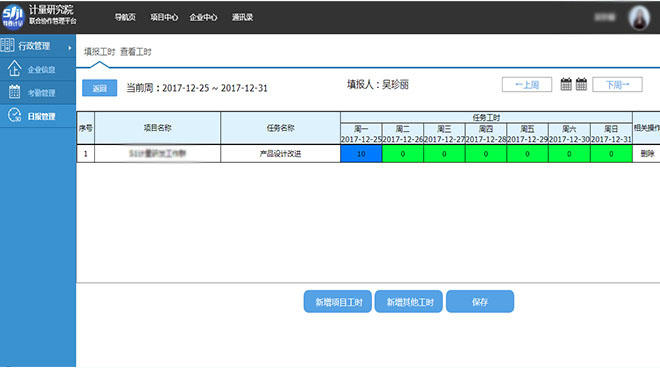The height and width of the screenshot is (368, 660).
Task: Click the blurred username in the header
Action: click(x=605, y=17)
